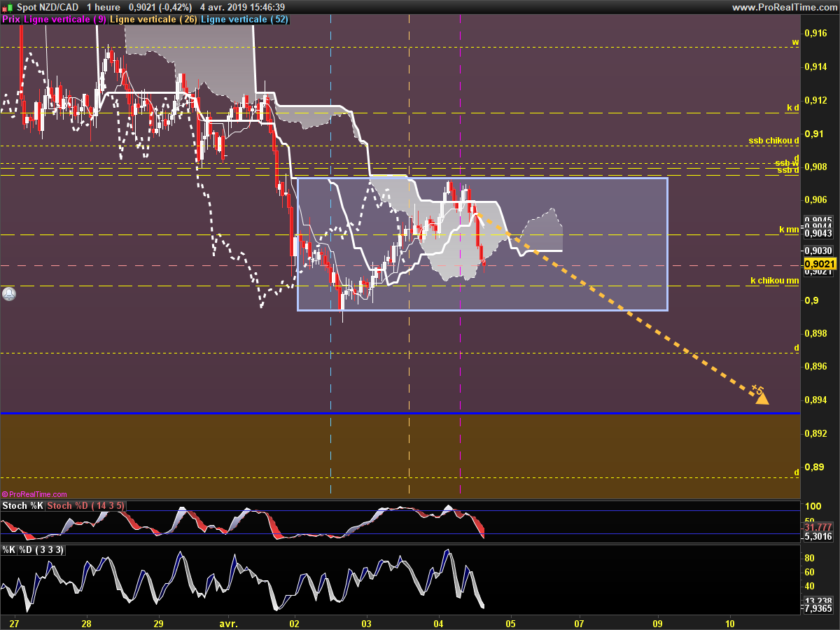Click the date 27 on time axis
This screenshot has width=840, height=630.
15,623
